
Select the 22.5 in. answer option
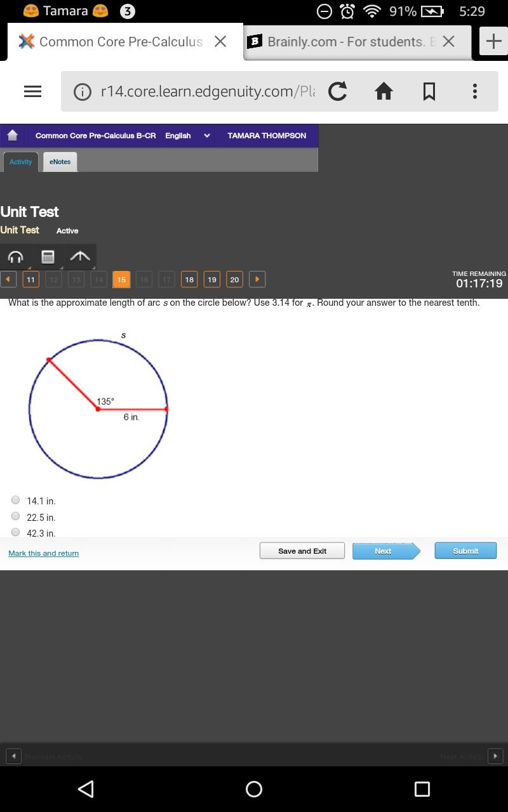pos(16,516)
